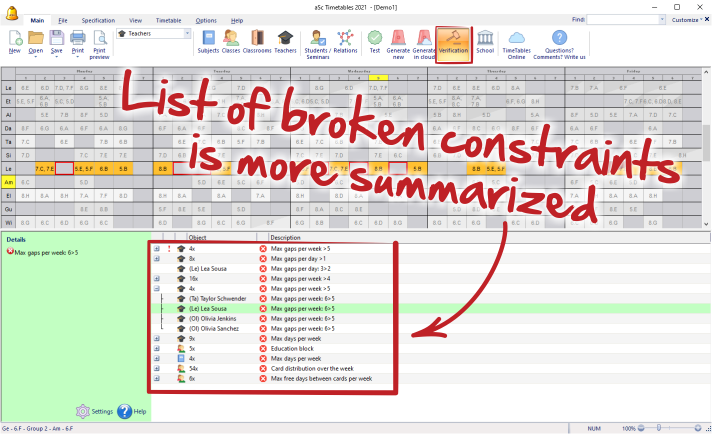Image resolution: width=712 pixels, height=434 pixels.
Task: Open School settings
Action: pos(485,42)
